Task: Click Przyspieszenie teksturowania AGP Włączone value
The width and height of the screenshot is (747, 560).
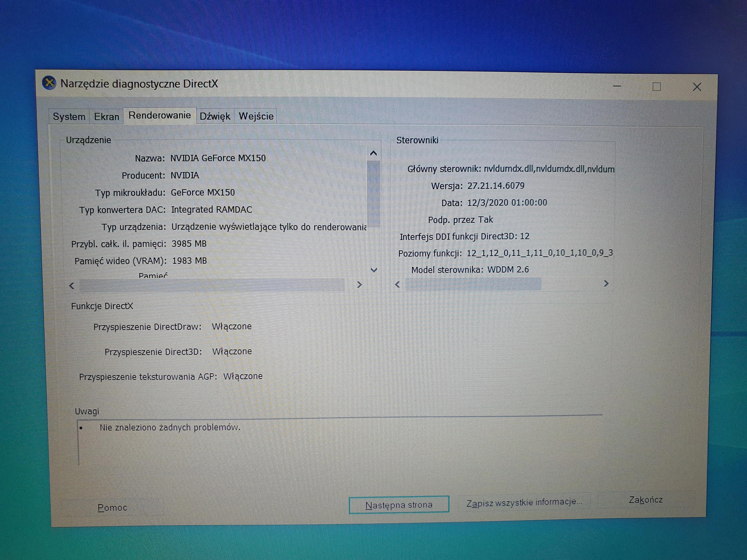Action: click(x=243, y=376)
